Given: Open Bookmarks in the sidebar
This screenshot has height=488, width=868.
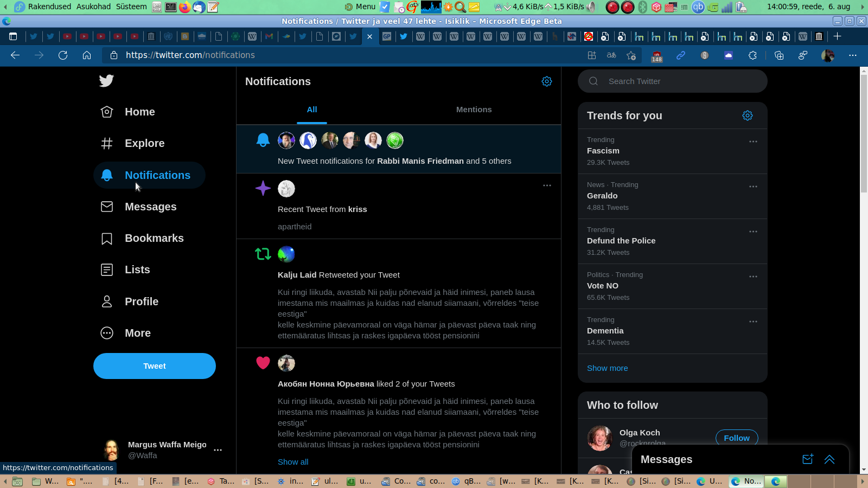Looking at the screenshot, I should tap(142, 238).
